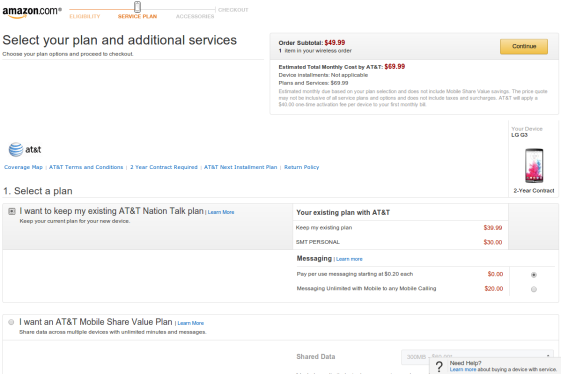
Task: Open the Return Policy link
Action: click(302, 167)
